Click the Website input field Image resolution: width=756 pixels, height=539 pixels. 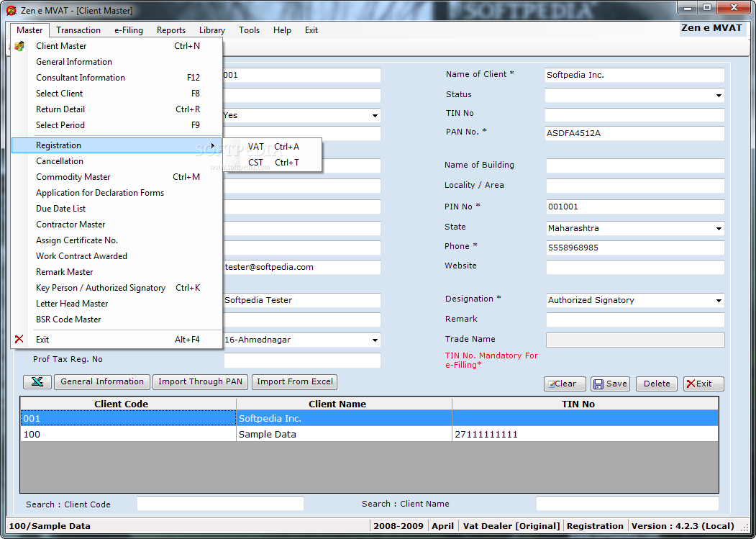[x=635, y=267]
